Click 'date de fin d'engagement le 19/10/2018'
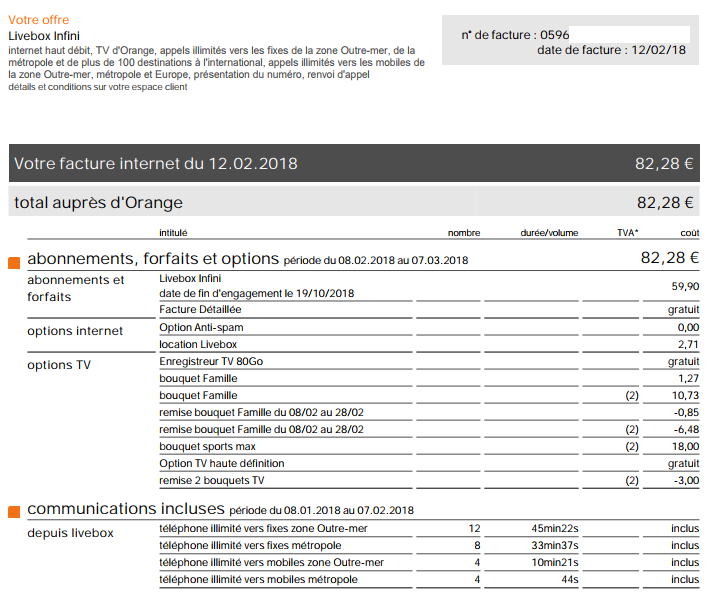716x608 pixels. pos(257,293)
